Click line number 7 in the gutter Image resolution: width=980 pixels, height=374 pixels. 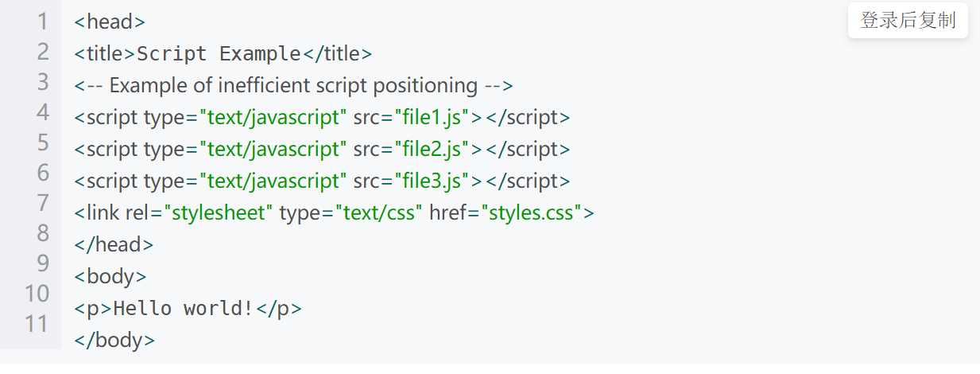[42, 203]
